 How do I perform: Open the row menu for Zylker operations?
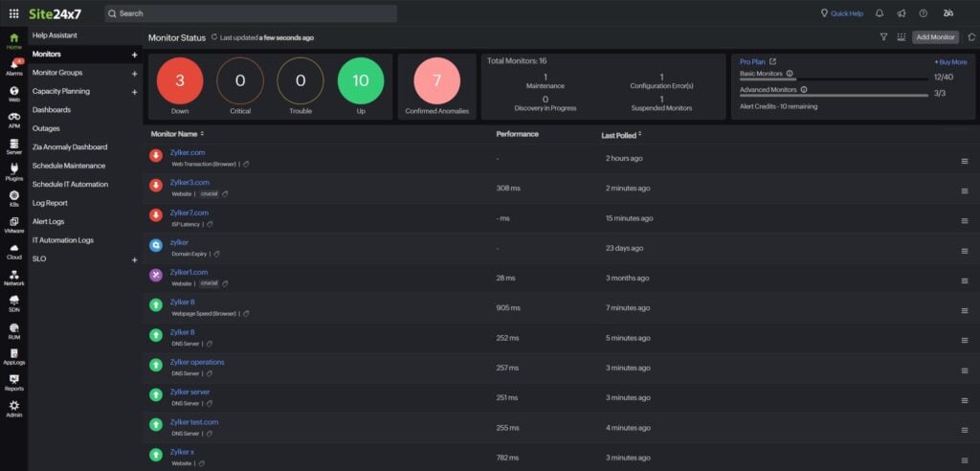coord(965,370)
